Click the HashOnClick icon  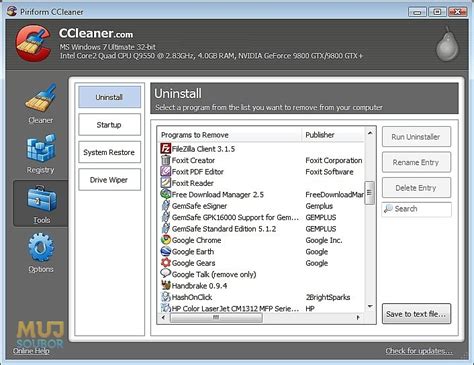(x=166, y=297)
